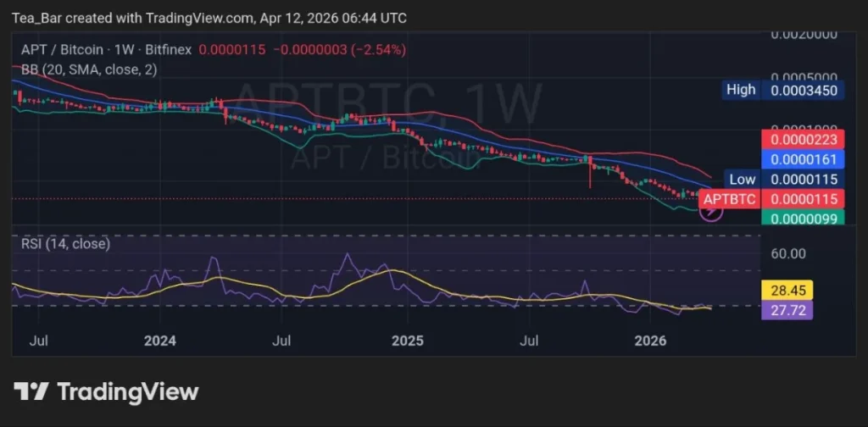Click the blue 0.0000161 basis value
Viewport: 868px width, 427px height.
[805, 158]
